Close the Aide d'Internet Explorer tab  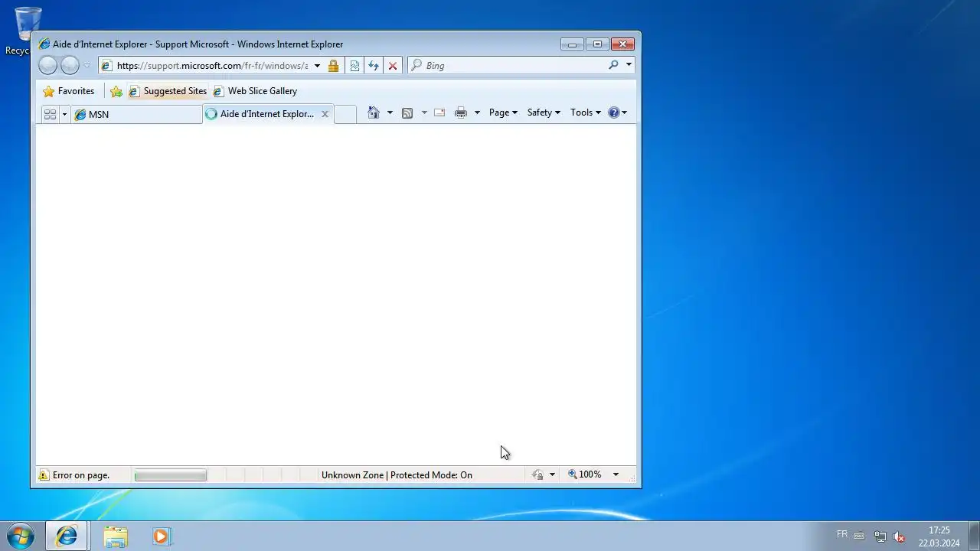pos(325,114)
